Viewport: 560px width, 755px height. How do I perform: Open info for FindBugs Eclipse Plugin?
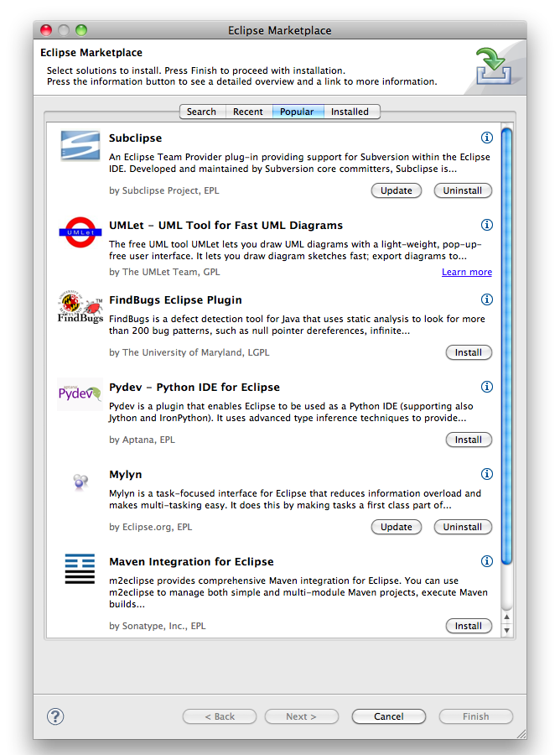[x=487, y=299]
